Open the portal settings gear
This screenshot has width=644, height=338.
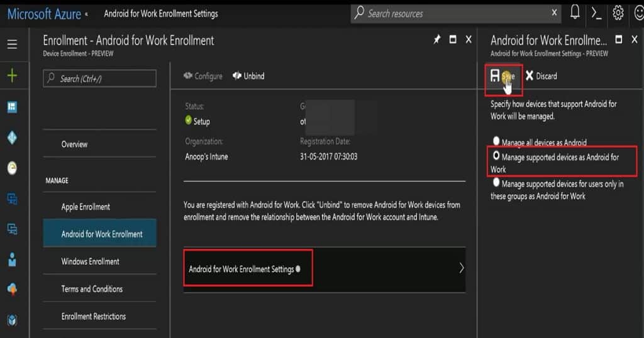618,13
